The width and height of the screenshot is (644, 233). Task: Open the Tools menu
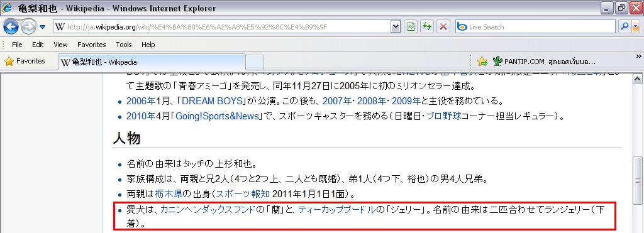(124, 45)
